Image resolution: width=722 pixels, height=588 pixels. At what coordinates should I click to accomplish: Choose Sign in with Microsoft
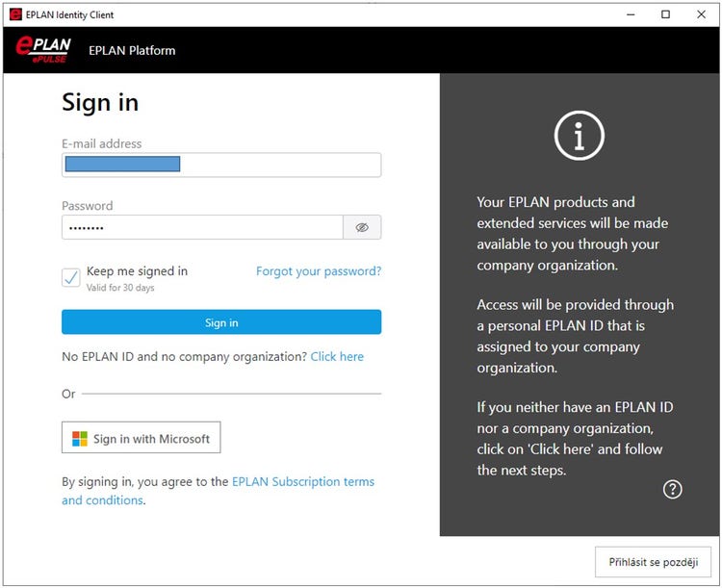tap(141, 439)
